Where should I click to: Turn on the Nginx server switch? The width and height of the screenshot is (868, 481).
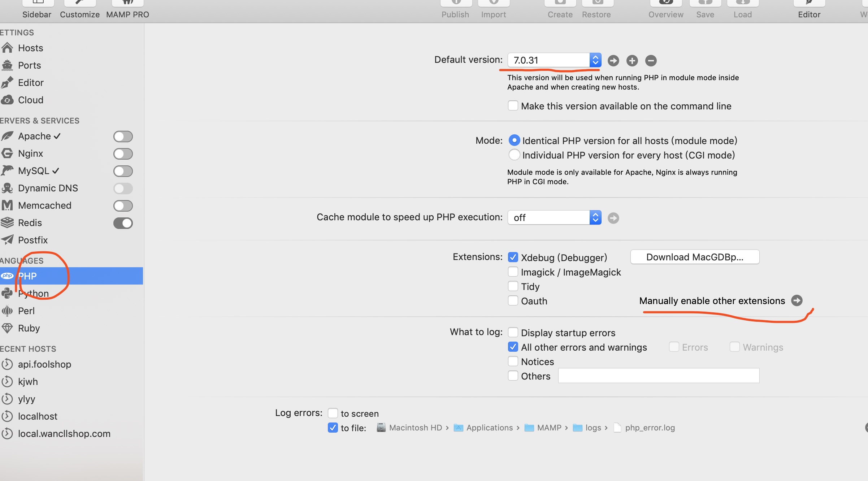123,154
